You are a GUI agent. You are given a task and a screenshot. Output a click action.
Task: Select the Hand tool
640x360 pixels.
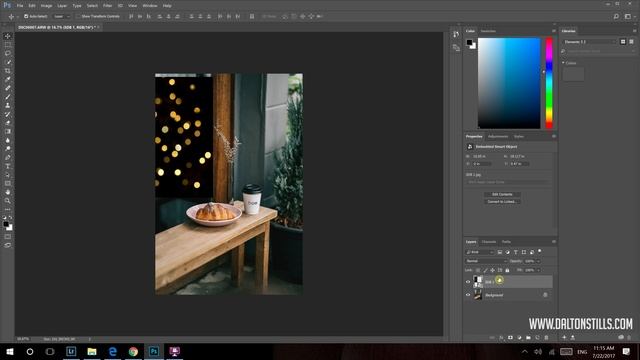7,192
